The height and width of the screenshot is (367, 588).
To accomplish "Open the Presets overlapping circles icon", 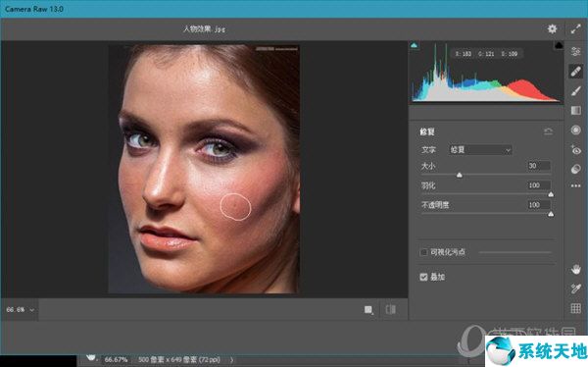I will 575,169.
